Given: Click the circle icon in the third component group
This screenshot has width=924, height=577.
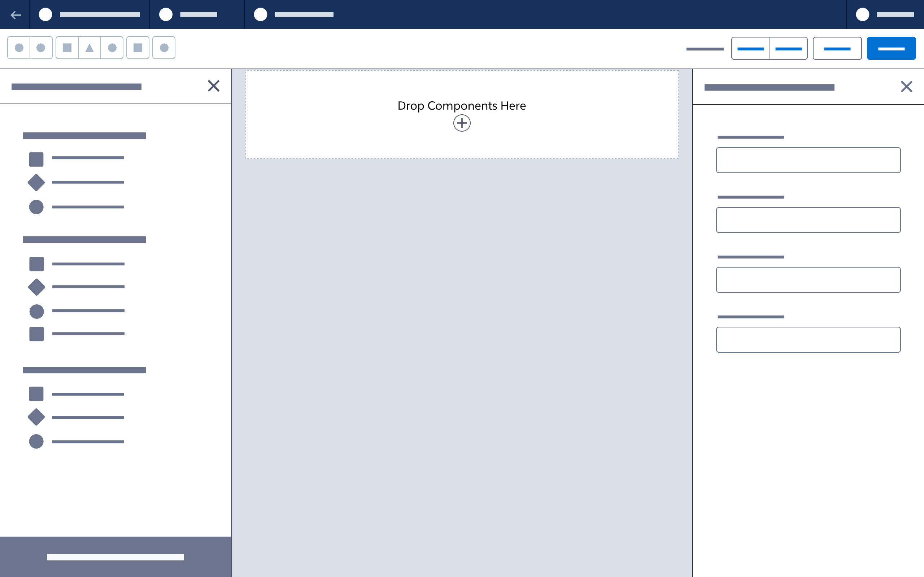Looking at the screenshot, I should click(x=36, y=441).
